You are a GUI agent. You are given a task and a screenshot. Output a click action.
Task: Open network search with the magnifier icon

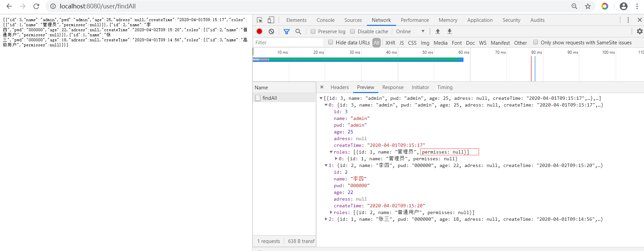click(x=298, y=31)
